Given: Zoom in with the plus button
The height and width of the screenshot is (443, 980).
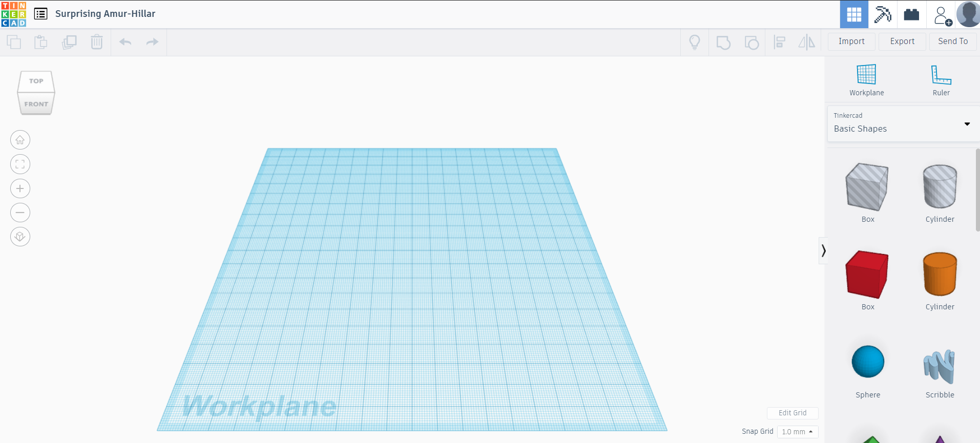Looking at the screenshot, I should (20, 188).
